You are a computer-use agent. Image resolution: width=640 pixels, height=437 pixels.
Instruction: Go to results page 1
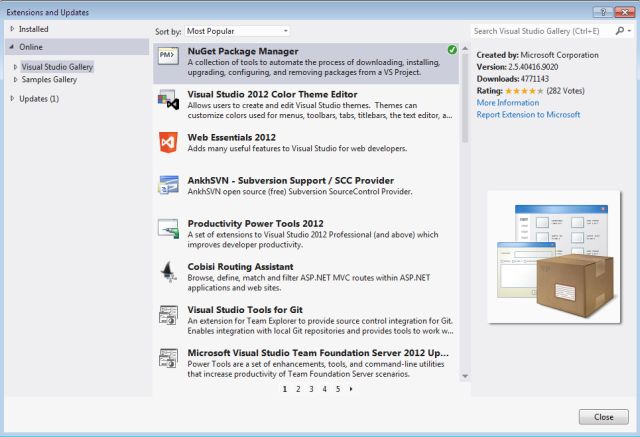click(285, 389)
